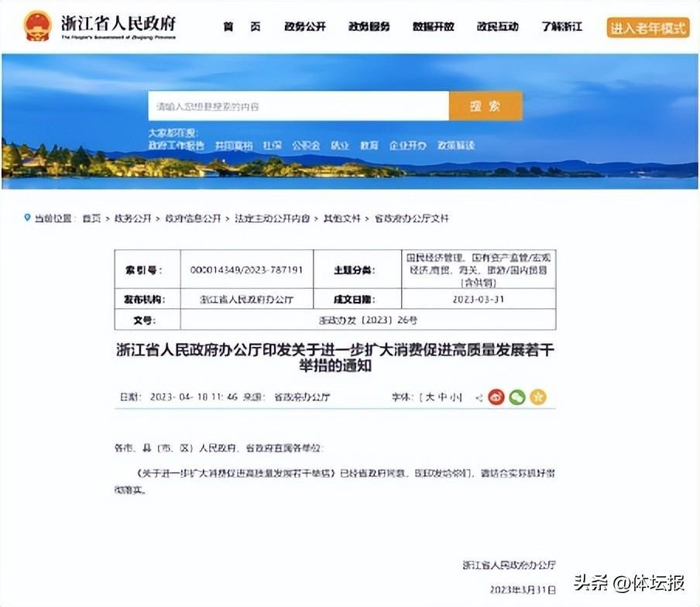Viewport: 700px width, 607px height.
Task: Open the 数据开放 navigation tab
Action: pos(433,26)
